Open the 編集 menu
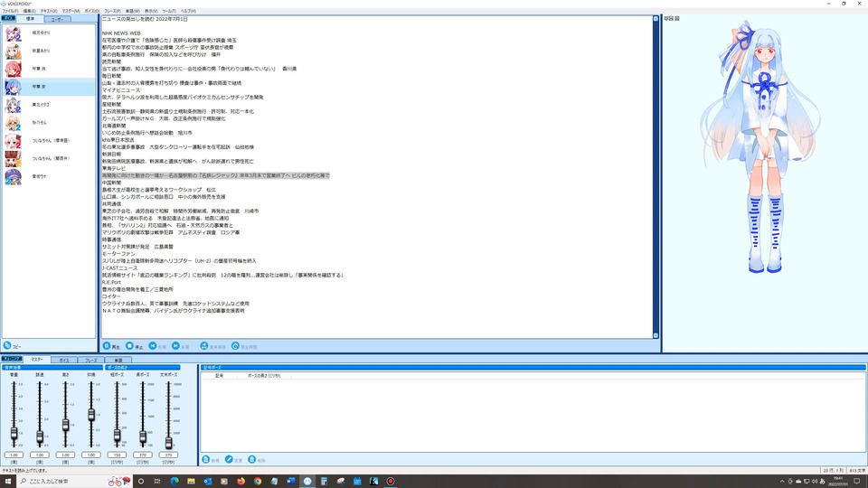Viewport: 868px width, 488px height. tap(29, 11)
